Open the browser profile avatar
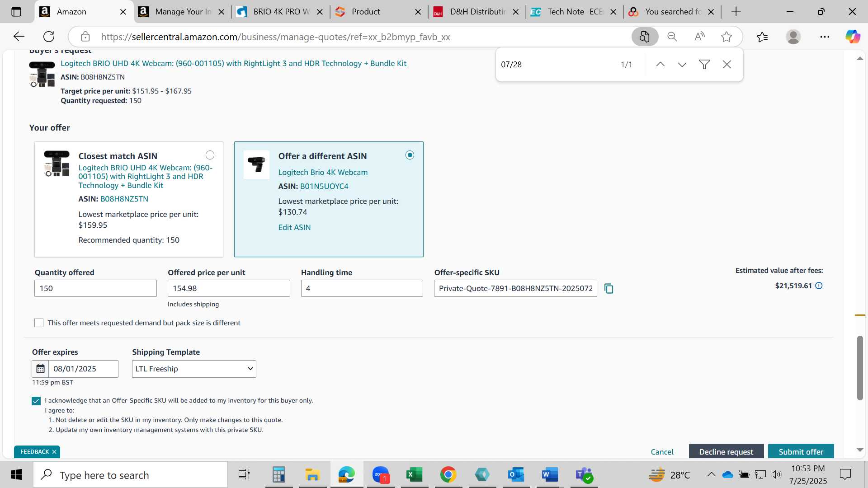Screen dimensions: 868x488 point(793,37)
